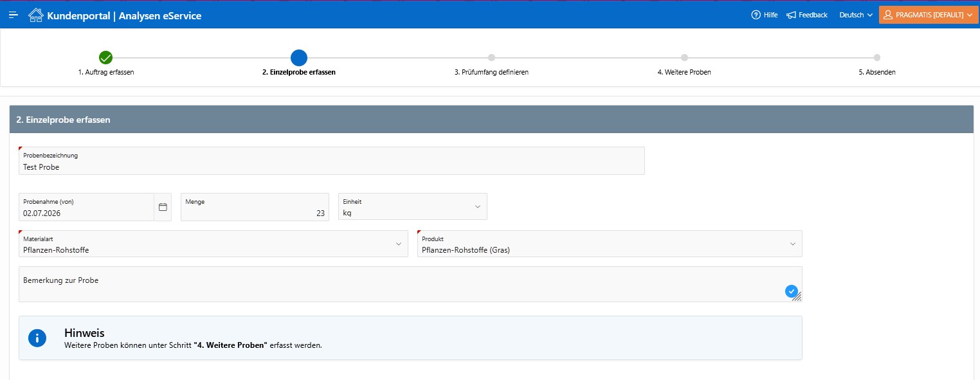Open the Produkt dropdown
This screenshot has width=980, height=380.
(610, 244)
